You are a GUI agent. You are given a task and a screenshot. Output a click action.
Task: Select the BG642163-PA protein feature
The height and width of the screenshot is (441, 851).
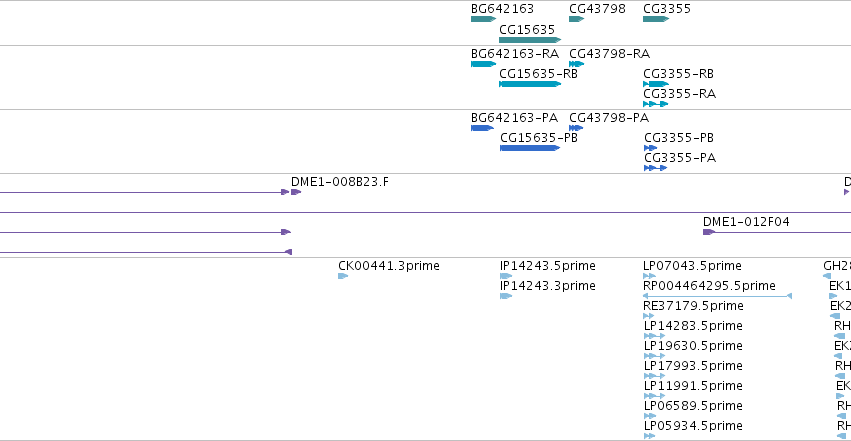coord(482,128)
